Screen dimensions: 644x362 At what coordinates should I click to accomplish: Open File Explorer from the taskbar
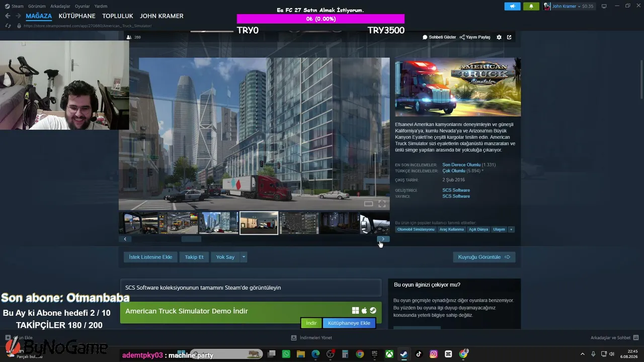point(301,354)
